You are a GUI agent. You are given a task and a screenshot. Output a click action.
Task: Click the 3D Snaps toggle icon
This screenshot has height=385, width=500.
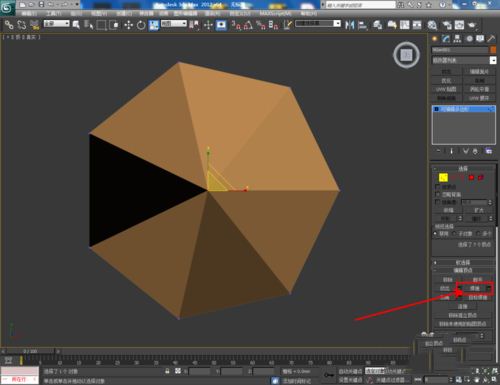pos(236,25)
